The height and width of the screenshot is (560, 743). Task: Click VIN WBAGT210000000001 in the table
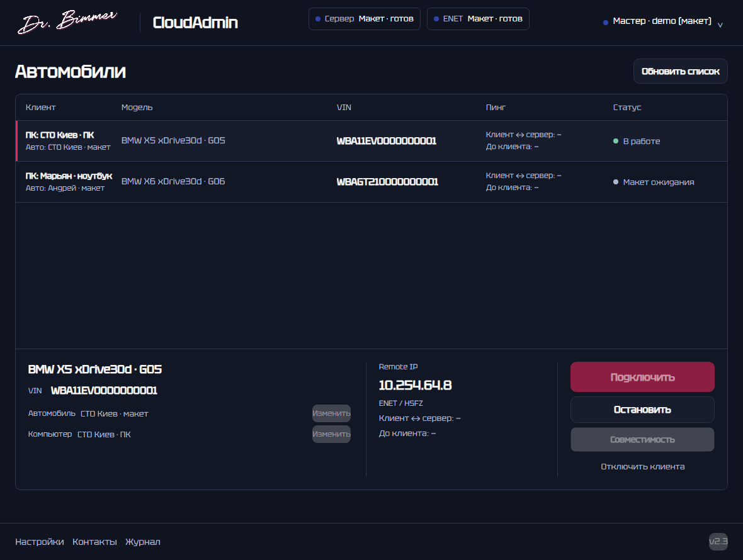click(387, 182)
